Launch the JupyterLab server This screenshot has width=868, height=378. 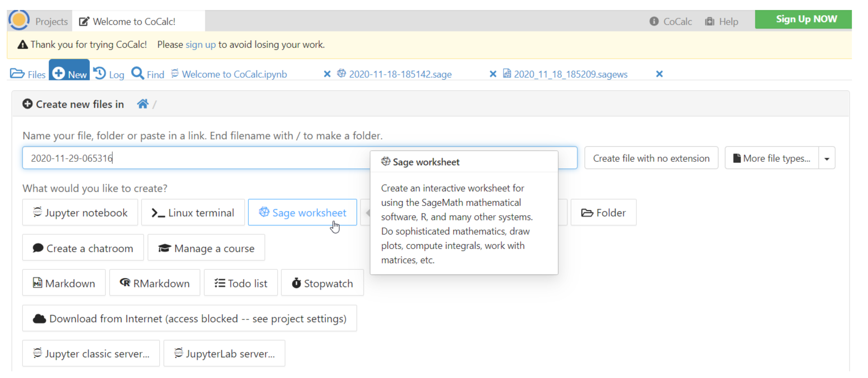click(224, 353)
